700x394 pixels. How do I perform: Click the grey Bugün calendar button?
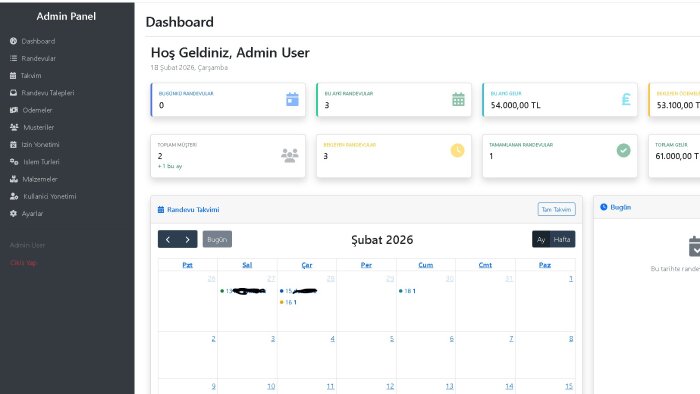pyautogui.click(x=217, y=240)
